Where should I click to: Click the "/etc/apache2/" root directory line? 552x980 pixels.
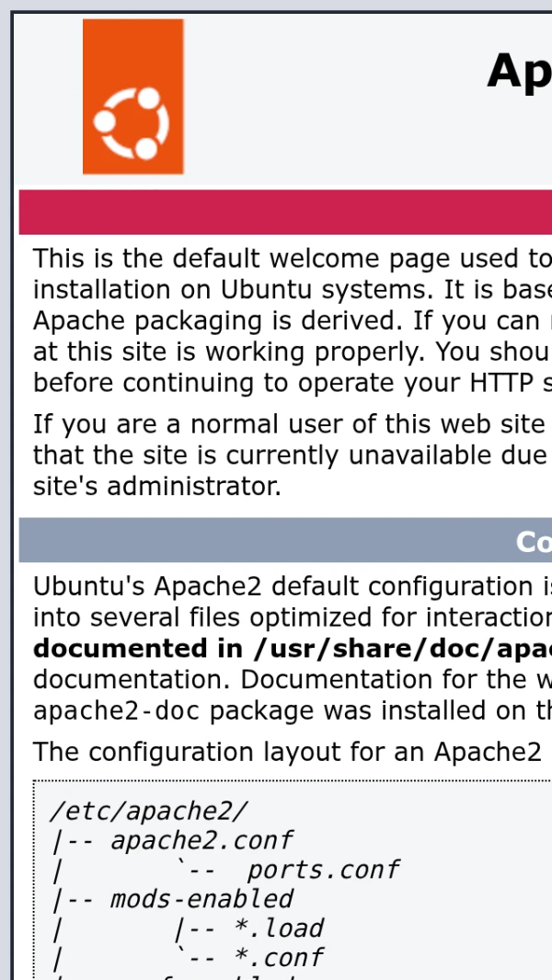(x=149, y=811)
